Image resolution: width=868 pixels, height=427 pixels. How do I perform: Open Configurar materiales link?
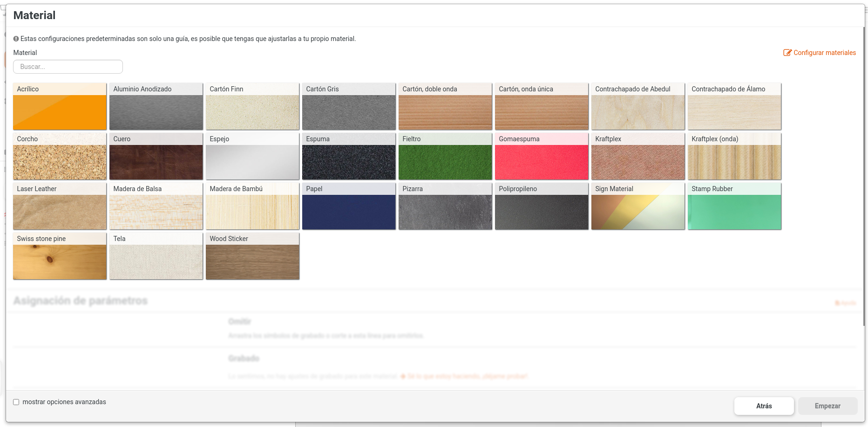coord(820,53)
